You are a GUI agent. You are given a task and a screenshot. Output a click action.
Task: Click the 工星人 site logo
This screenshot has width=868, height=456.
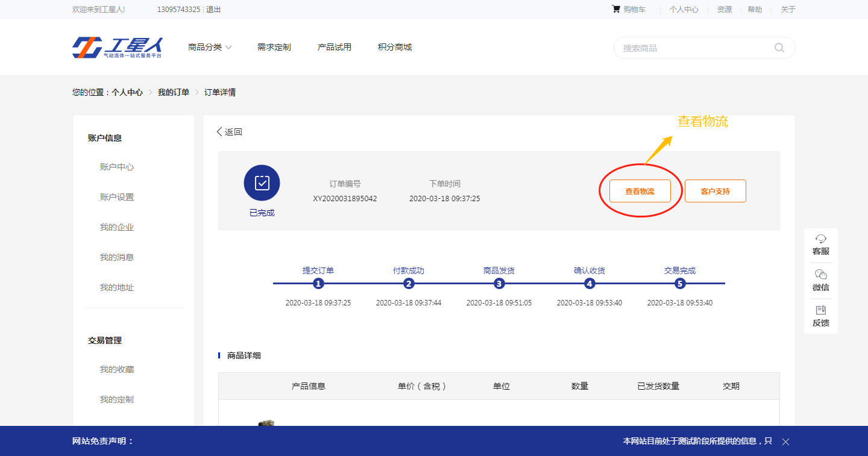click(118, 48)
